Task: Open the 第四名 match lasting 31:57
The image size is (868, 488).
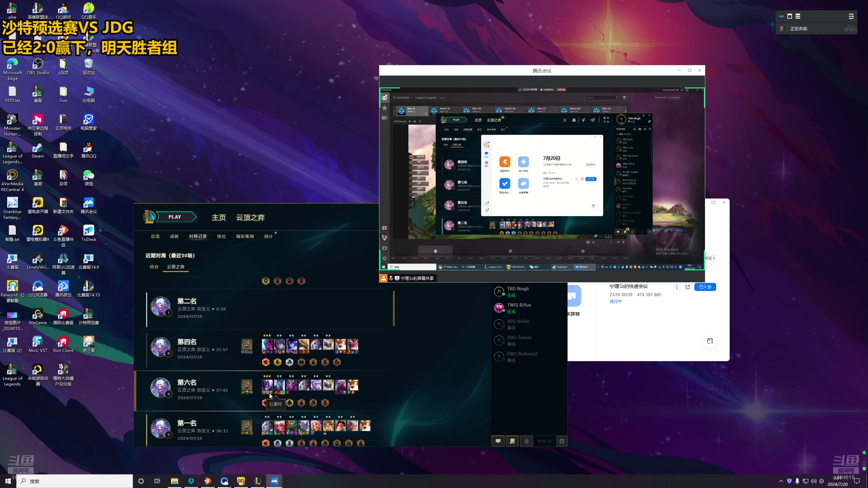Action: coord(266,350)
